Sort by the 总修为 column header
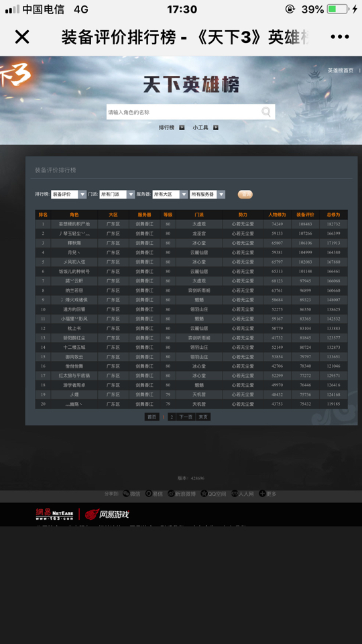 (x=333, y=215)
